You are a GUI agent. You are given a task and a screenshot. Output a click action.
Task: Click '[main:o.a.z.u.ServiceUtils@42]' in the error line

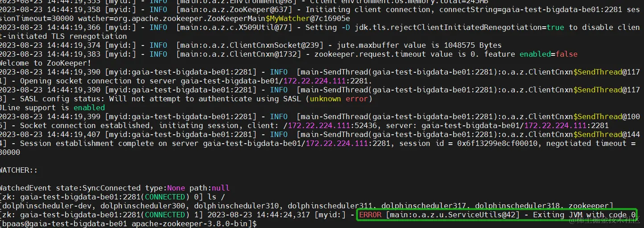click(x=453, y=215)
